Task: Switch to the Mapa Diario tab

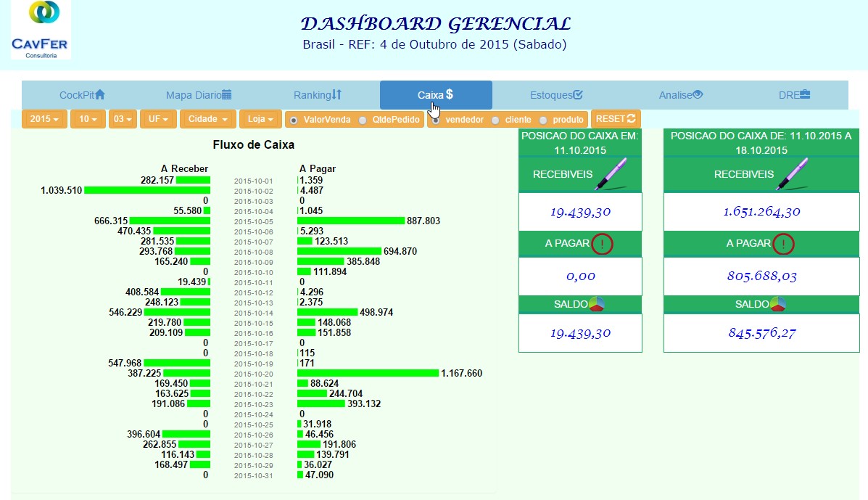Action: [x=199, y=94]
